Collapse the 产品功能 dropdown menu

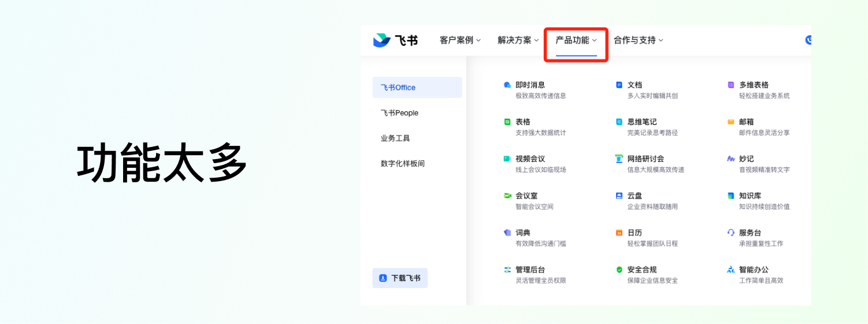tap(576, 41)
